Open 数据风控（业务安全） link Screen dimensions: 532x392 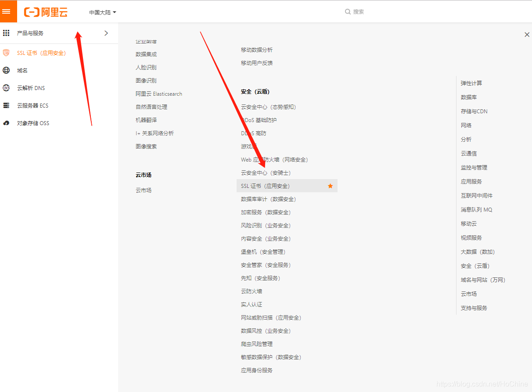click(x=266, y=331)
